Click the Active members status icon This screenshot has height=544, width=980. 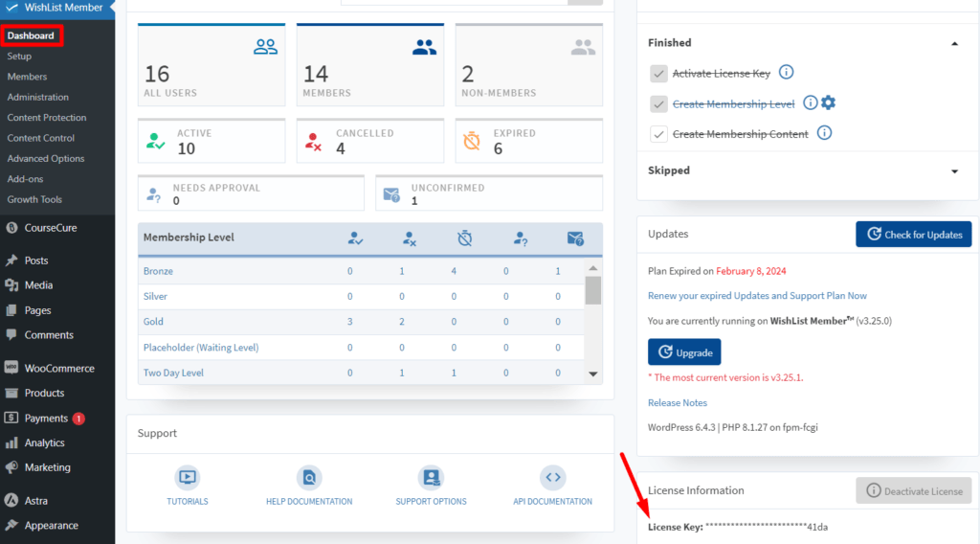click(156, 142)
